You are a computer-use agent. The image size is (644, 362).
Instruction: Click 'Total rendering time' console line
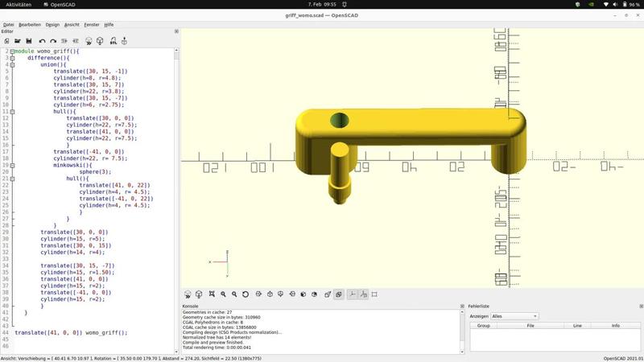pyautogui.click(x=217, y=348)
